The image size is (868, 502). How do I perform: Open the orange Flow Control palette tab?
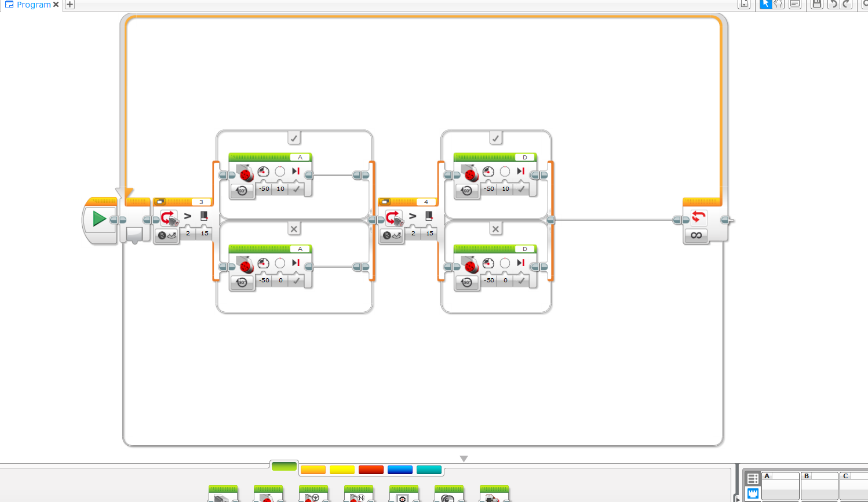(313, 470)
